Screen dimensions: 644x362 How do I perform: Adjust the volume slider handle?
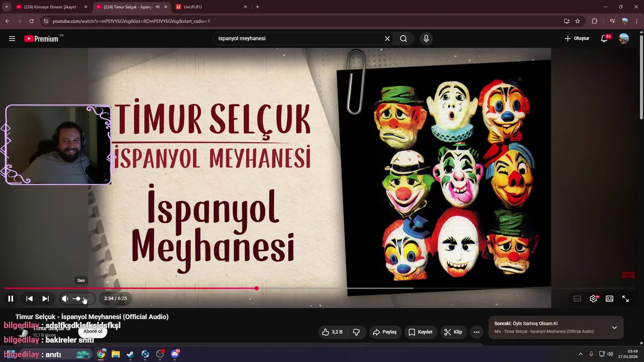78,299
